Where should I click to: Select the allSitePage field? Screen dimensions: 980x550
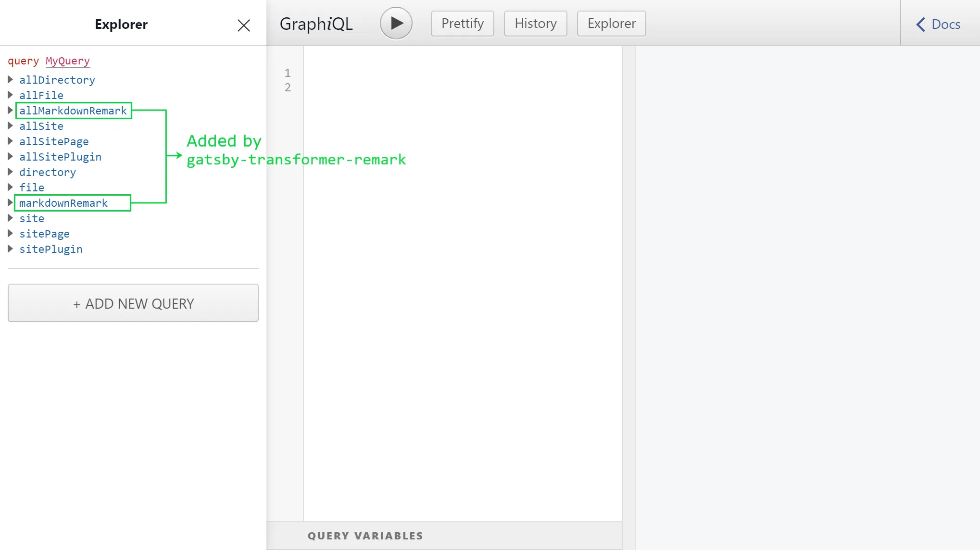[54, 141]
